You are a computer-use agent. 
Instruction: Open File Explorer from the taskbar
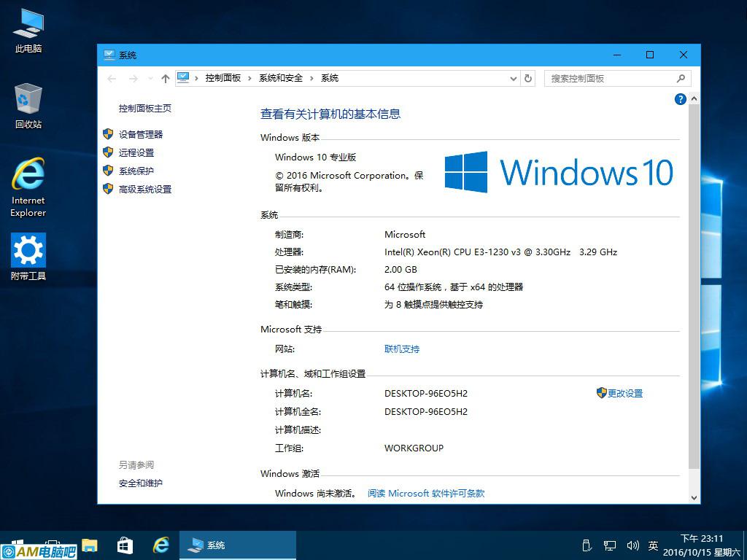click(x=90, y=545)
